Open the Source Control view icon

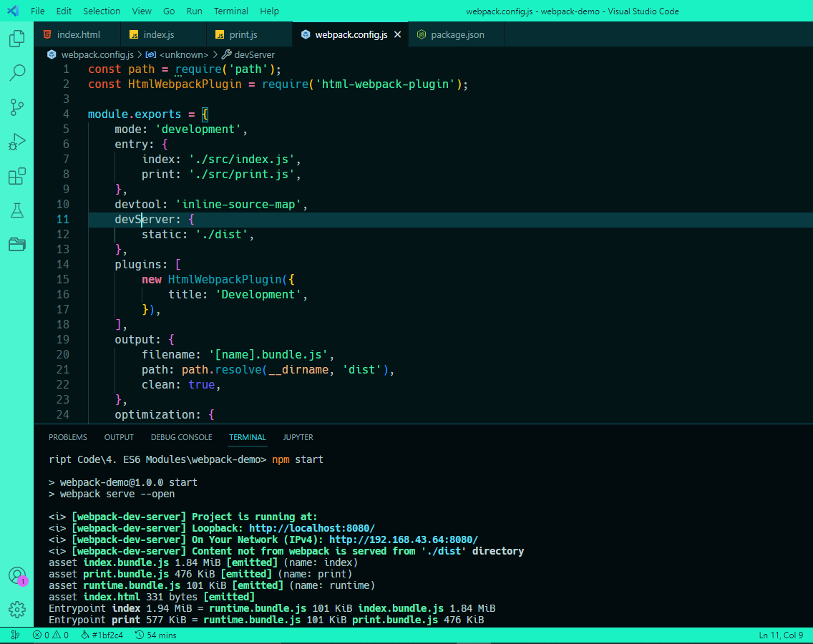point(17,107)
